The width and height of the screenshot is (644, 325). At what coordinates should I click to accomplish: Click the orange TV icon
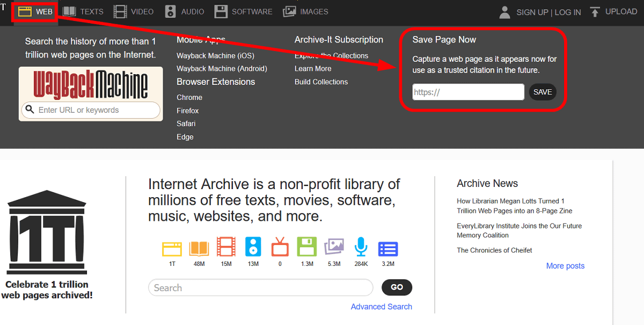coord(280,248)
